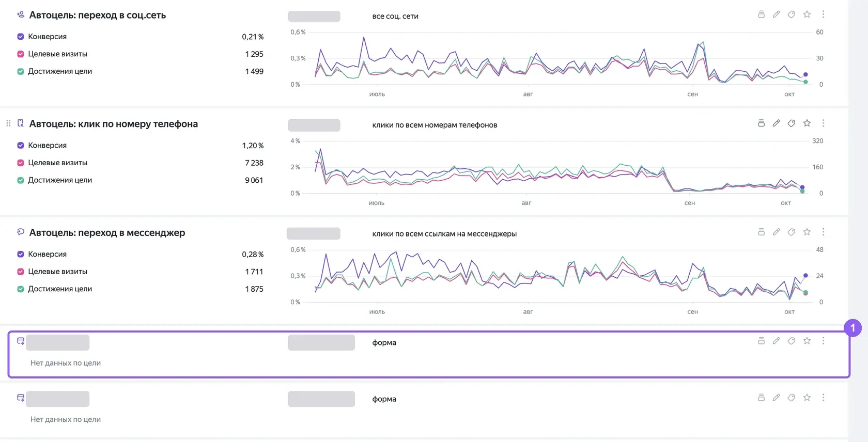This screenshot has width=868, height=442.
Task: Click tag icon for 'клик по номеру телефона' goal
Action: click(791, 123)
